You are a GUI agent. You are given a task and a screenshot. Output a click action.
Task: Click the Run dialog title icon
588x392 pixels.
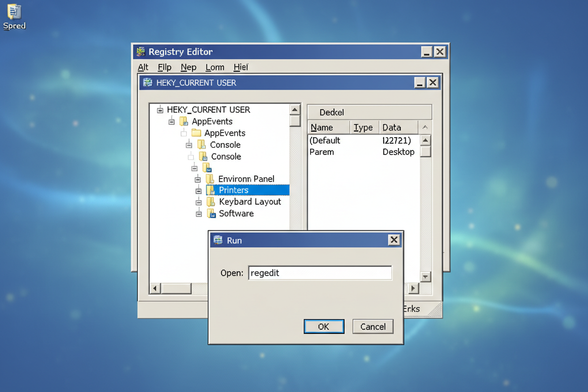pyautogui.click(x=218, y=240)
